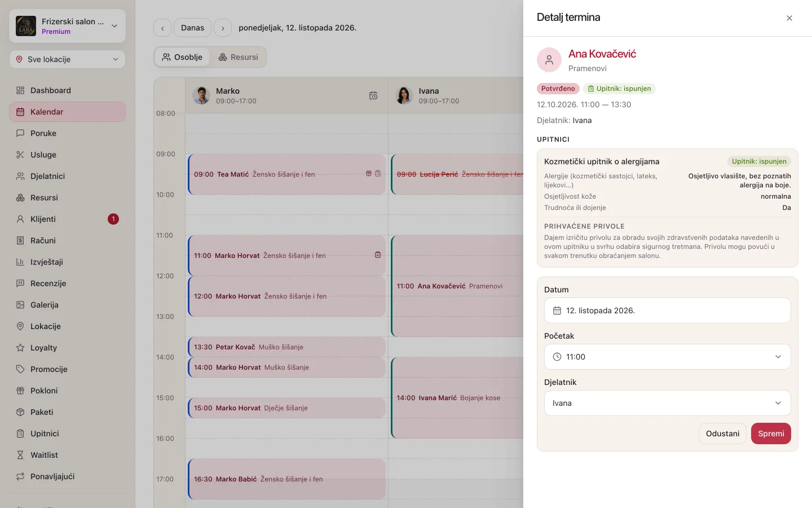The height and width of the screenshot is (508, 812).
Task: Open Recenzije in the sidebar
Action: (67, 283)
